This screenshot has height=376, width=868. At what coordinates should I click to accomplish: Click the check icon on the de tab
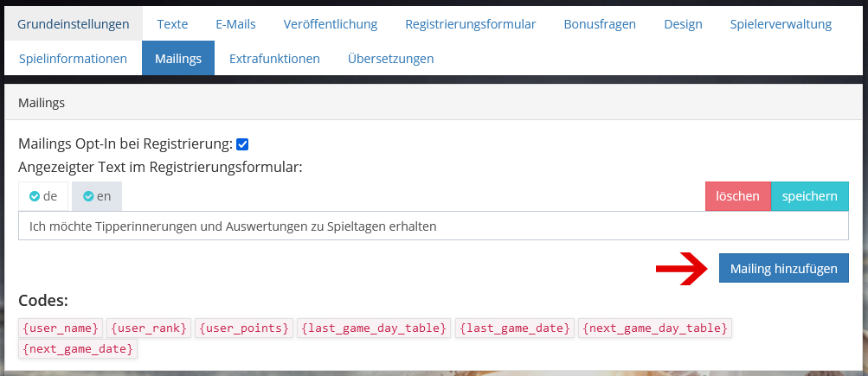(35, 196)
